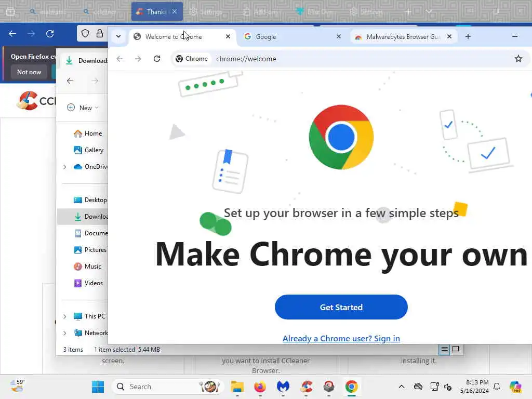This screenshot has width=532, height=399.
Task: Click File Explorer's back arrow
Action: (70, 81)
